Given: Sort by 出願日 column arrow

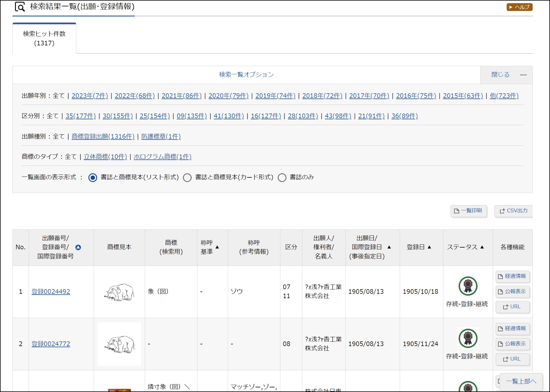Looking at the screenshot, I should click(389, 247).
